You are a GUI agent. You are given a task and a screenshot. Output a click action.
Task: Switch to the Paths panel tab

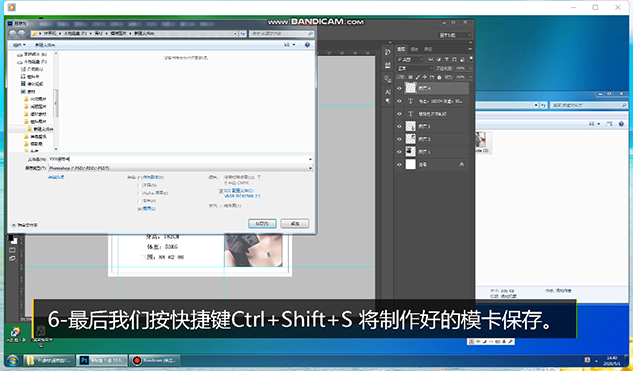[x=428, y=49]
